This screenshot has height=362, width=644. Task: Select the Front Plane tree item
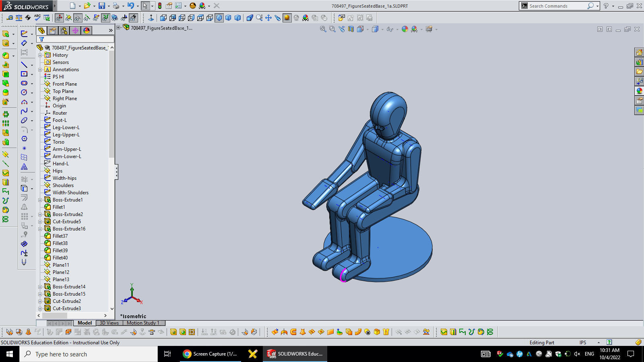65,84
